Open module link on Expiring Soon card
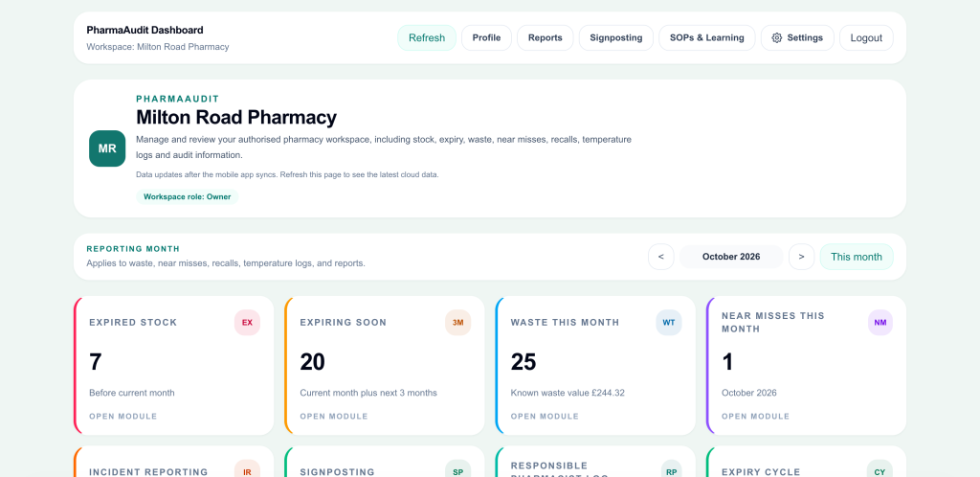The width and height of the screenshot is (980, 477). click(334, 417)
